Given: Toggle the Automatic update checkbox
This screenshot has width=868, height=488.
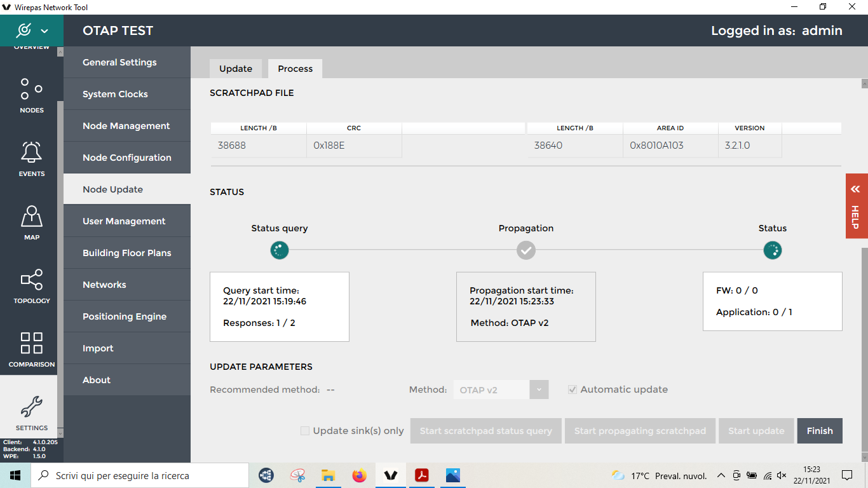Looking at the screenshot, I should tap(573, 390).
